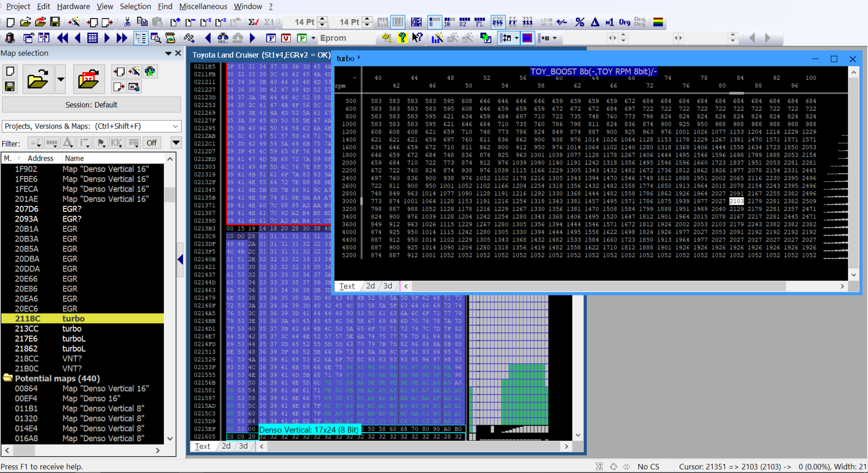Collapse the Potential maps (440) folder
Viewport: 868px width, 473px height.
[8, 378]
